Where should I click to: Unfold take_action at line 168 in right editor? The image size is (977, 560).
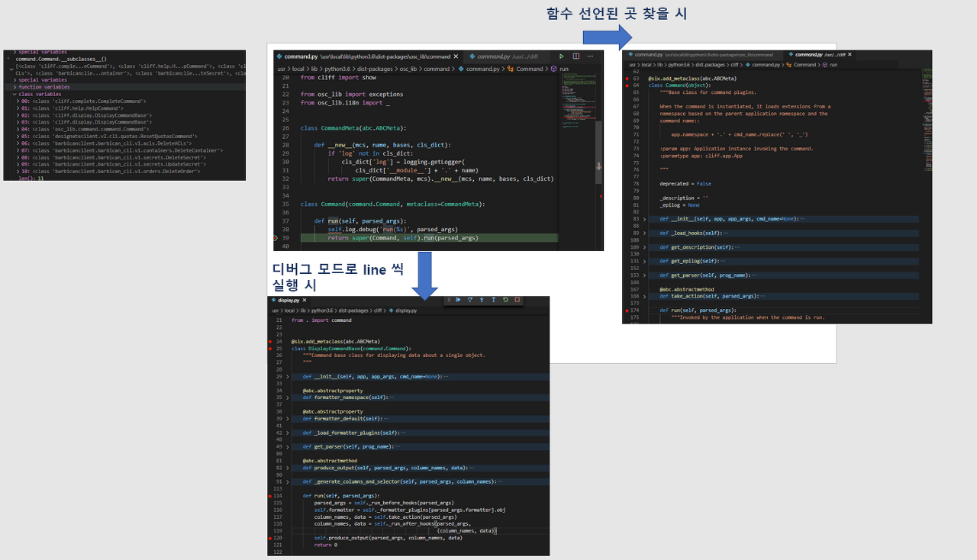pyautogui.click(x=643, y=296)
